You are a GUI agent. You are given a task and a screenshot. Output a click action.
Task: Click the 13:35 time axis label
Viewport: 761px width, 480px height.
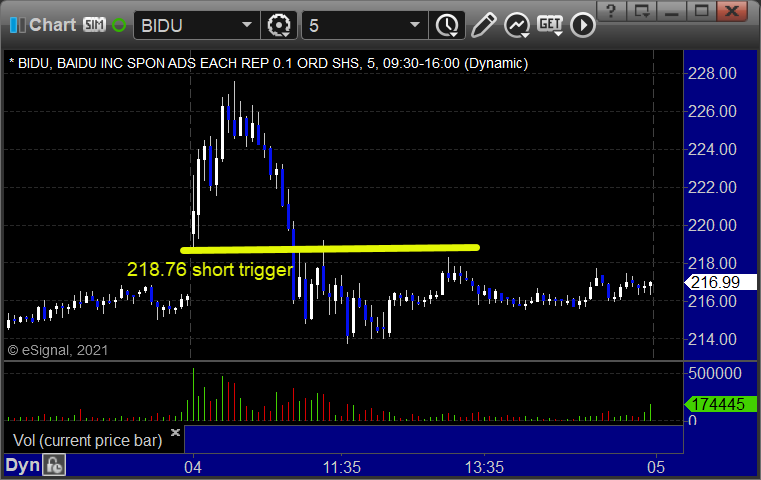[484, 467]
